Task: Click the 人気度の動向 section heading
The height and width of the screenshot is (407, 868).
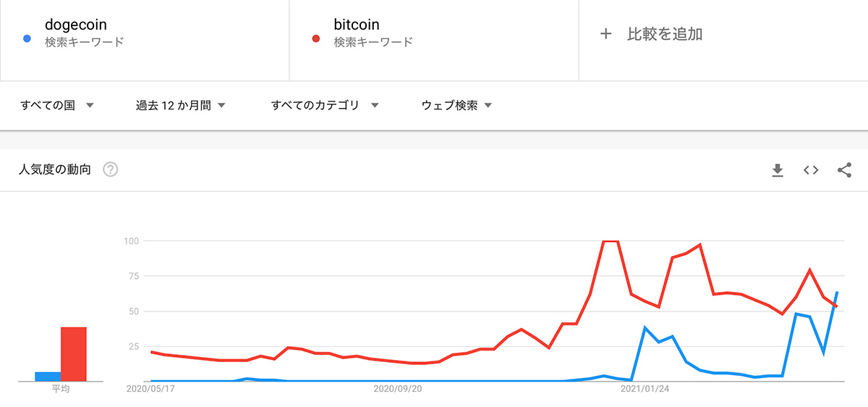Action: [x=56, y=170]
